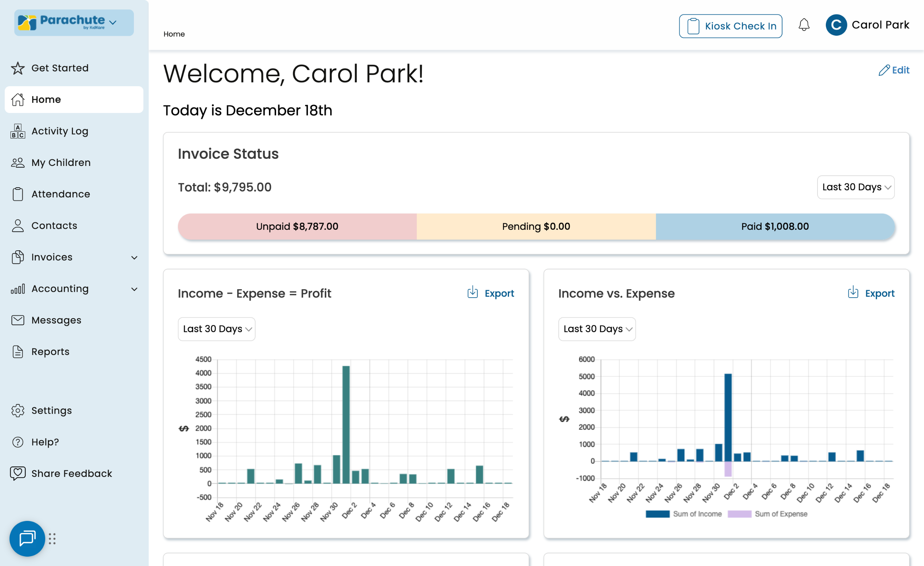The height and width of the screenshot is (566, 924).
Task: Expand the Invoices sidebar submenu
Action: point(134,258)
